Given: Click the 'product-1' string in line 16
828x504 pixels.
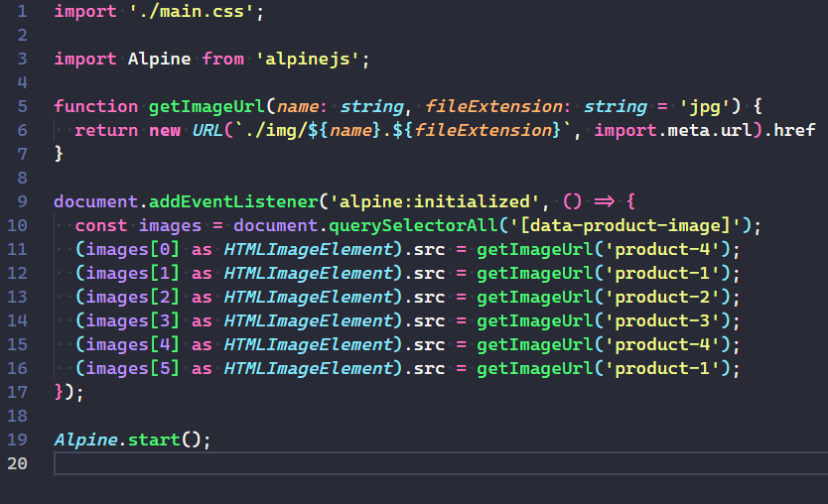Looking at the screenshot, I should tap(663, 368).
